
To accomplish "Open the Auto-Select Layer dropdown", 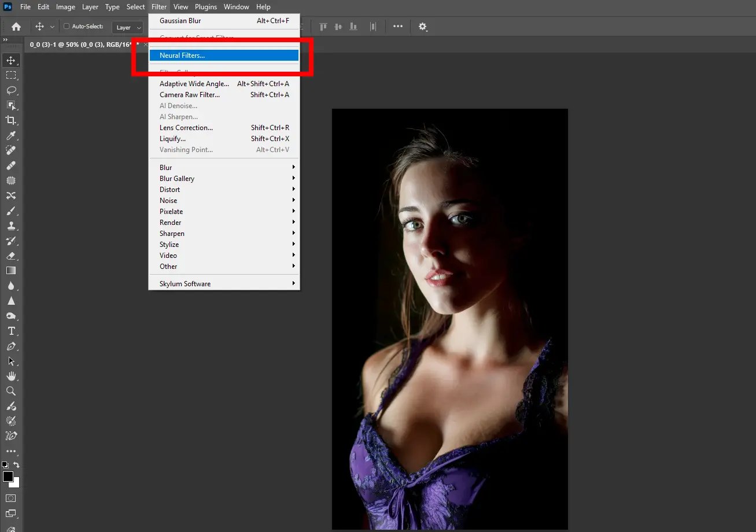I will (x=128, y=27).
